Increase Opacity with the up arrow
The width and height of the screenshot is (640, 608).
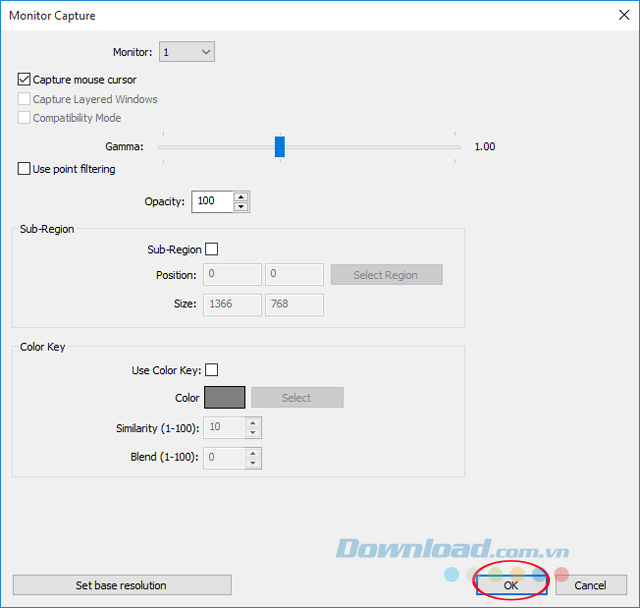tap(241, 196)
